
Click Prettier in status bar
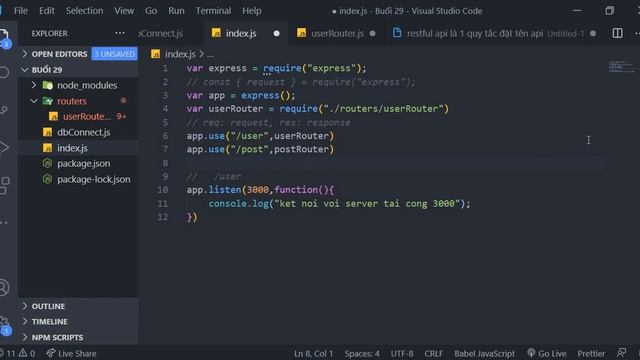[x=591, y=353]
